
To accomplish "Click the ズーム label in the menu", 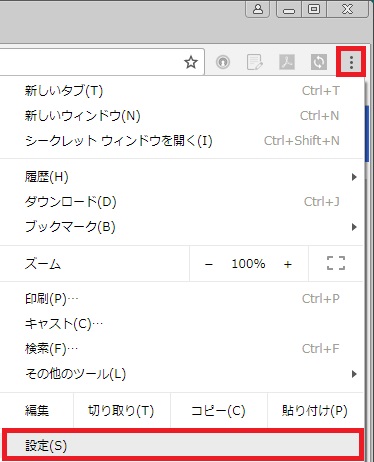I will pos(43,264).
